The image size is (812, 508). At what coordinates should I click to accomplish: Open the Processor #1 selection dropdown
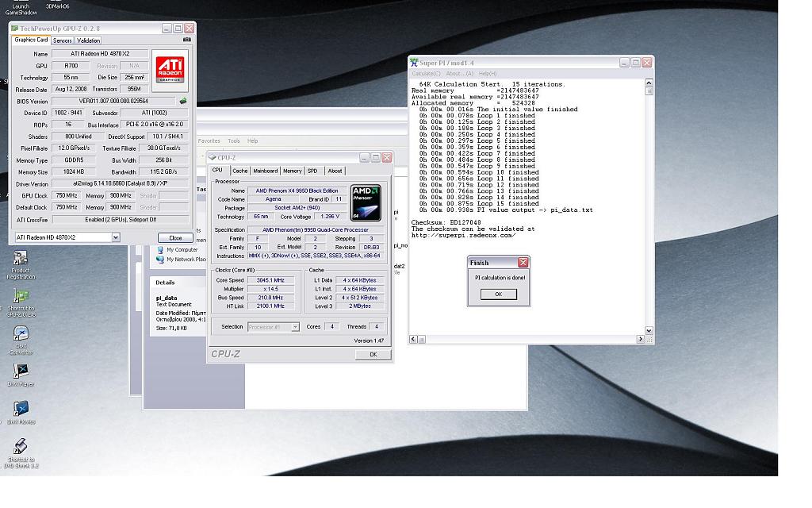point(295,327)
